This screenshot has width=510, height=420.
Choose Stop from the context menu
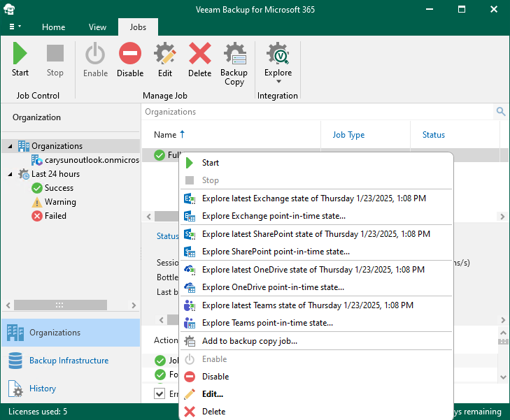click(x=316, y=180)
